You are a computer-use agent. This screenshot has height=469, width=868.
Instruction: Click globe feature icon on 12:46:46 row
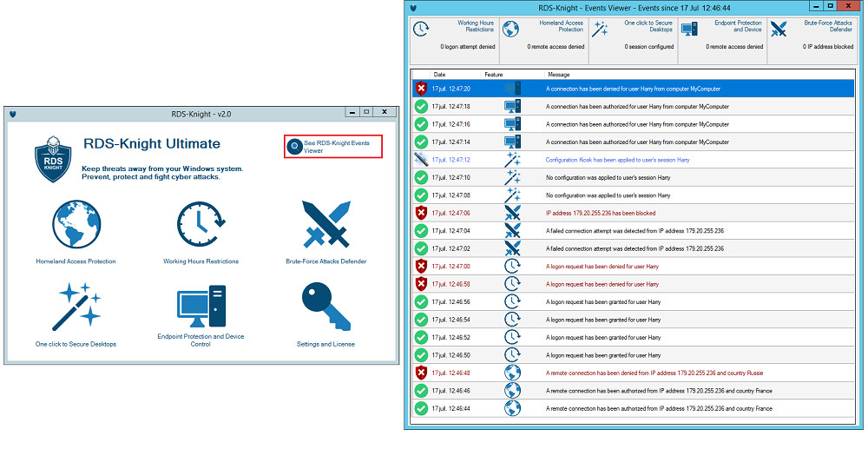[513, 390]
